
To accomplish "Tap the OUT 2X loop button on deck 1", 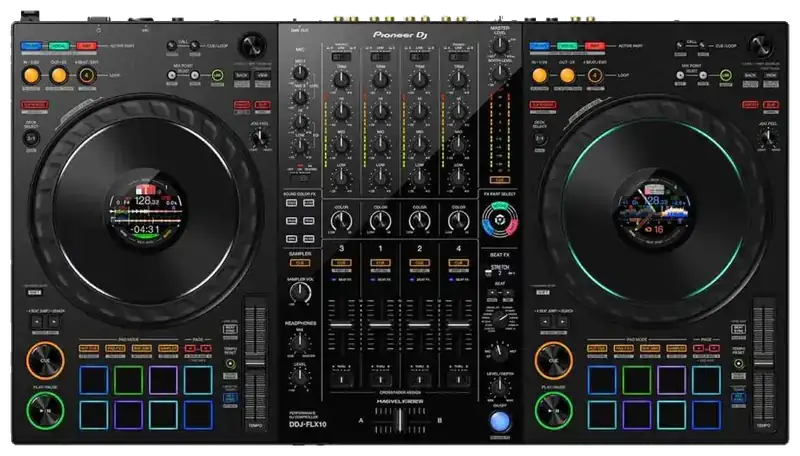I will (59, 75).
